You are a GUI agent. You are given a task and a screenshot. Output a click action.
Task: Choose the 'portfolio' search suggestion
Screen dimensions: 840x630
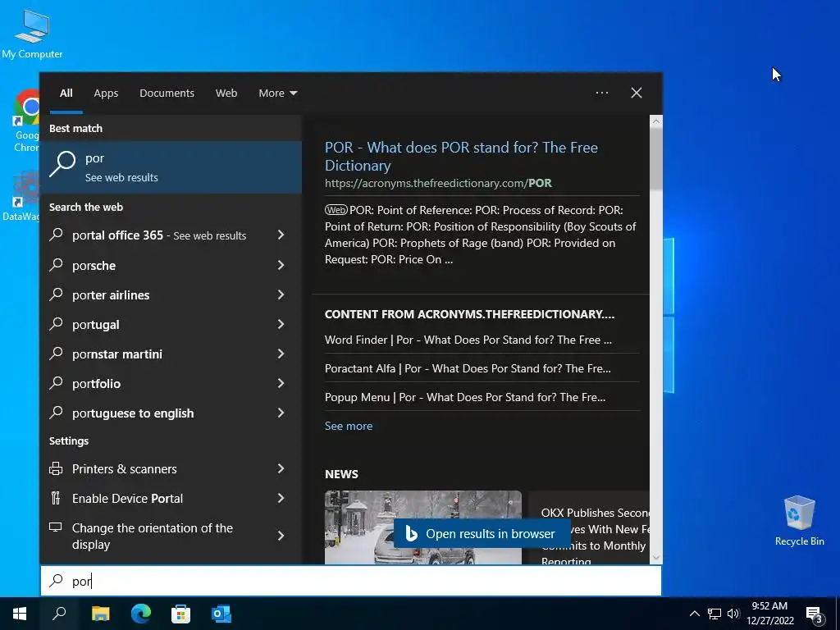pyautogui.click(x=97, y=384)
